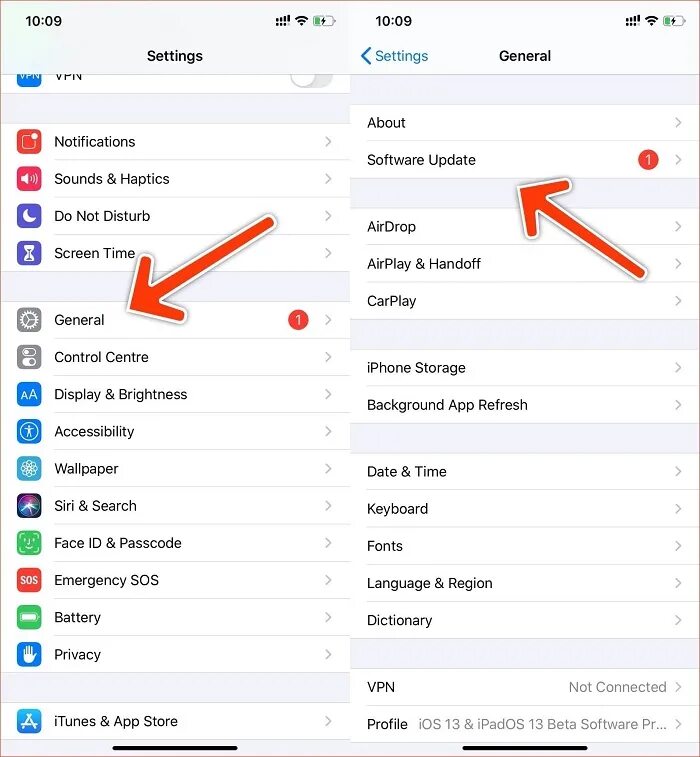The height and width of the screenshot is (757, 700).
Task: Toggle the VPN switch on
Action: coord(312,79)
